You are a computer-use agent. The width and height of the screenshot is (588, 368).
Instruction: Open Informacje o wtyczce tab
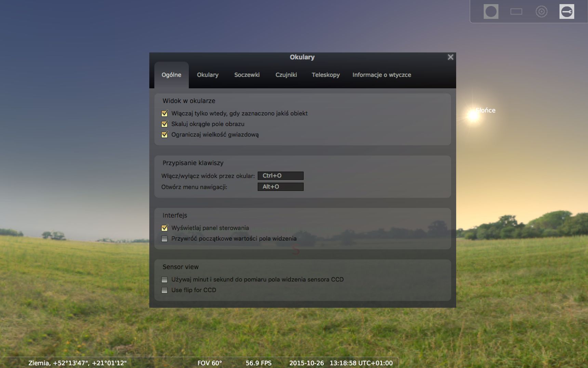click(382, 75)
